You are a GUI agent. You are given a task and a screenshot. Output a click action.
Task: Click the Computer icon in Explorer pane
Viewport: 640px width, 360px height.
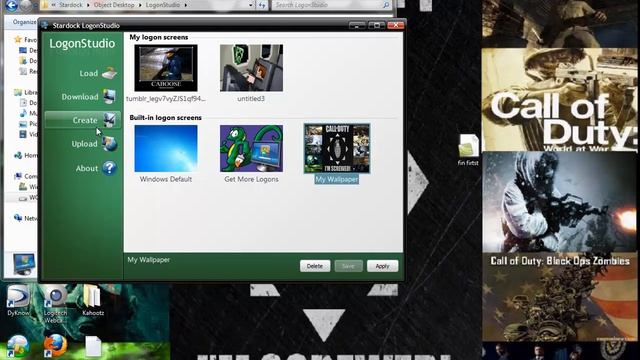pos(18,176)
